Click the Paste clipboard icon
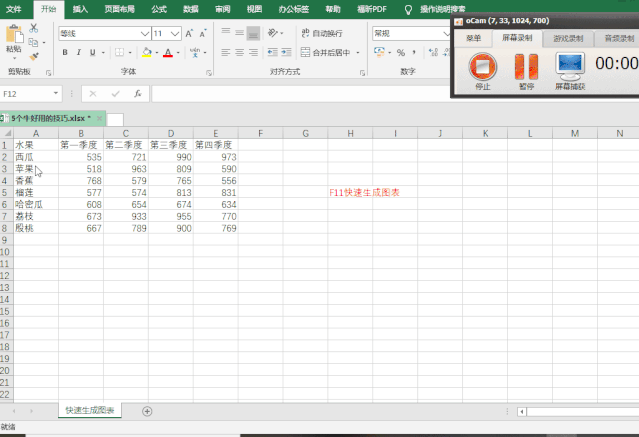This screenshot has height=437, width=639. [15, 34]
